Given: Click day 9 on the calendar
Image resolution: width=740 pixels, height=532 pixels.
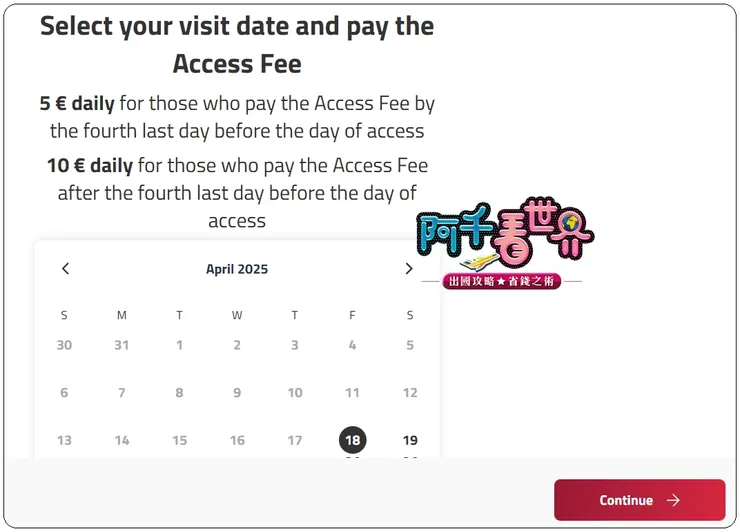Looking at the screenshot, I should coord(237,393).
